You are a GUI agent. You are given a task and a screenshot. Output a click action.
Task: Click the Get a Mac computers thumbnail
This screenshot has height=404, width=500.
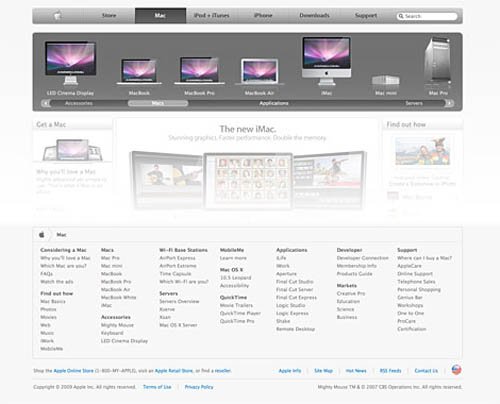(x=72, y=150)
